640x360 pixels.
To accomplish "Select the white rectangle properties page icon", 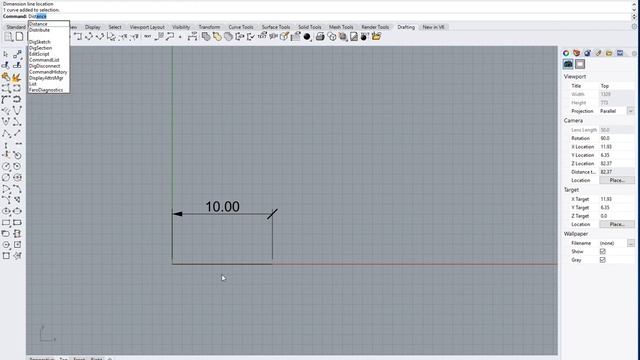I will 580,64.
